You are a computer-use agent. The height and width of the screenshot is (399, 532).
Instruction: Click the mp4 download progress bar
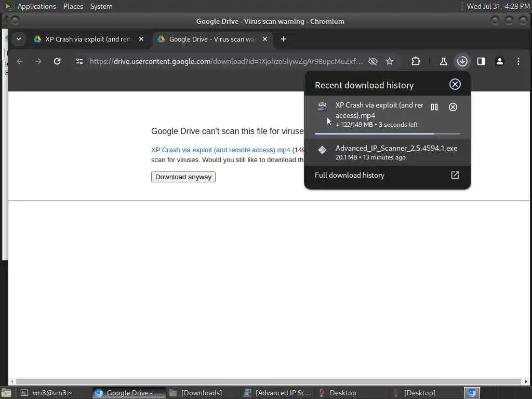388,134
